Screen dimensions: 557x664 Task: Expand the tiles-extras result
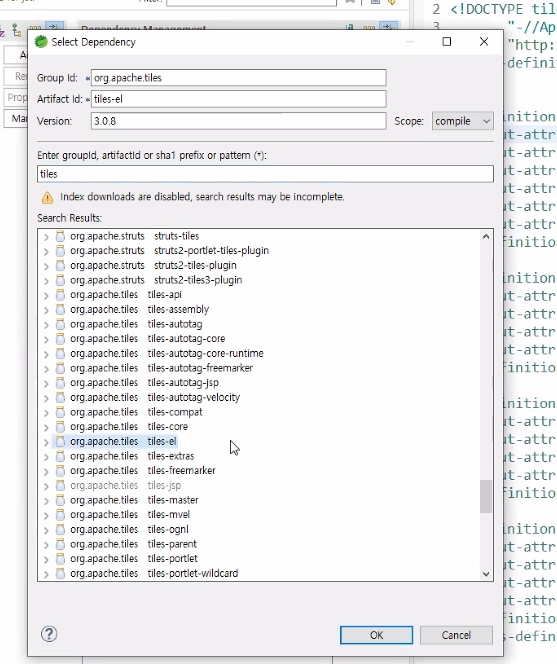click(x=46, y=456)
